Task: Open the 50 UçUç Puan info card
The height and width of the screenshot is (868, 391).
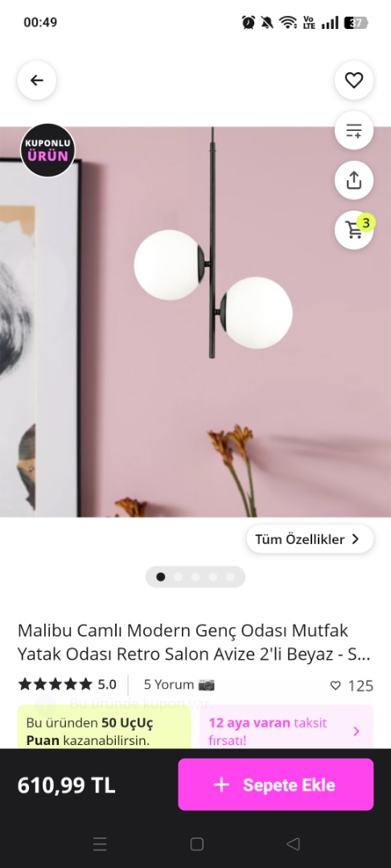Action: 104,727
